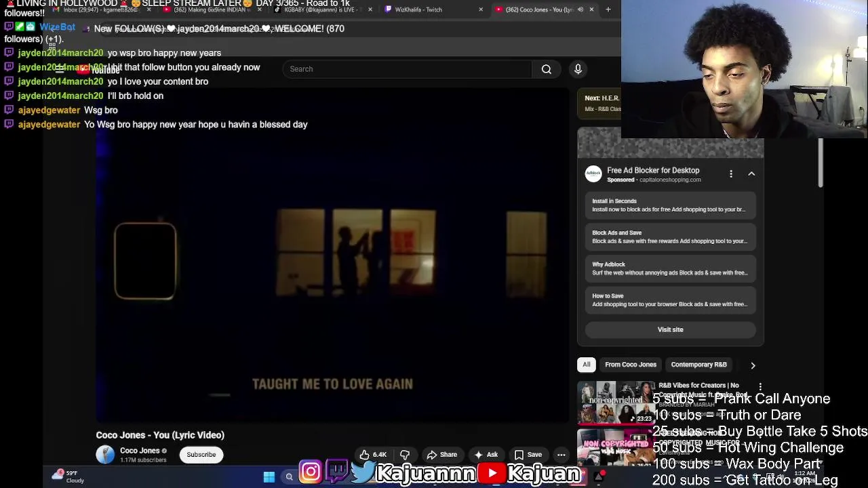Image resolution: width=868 pixels, height=488 pixels.
Task: Open Windows taskbar search
Action: point(290,477)
